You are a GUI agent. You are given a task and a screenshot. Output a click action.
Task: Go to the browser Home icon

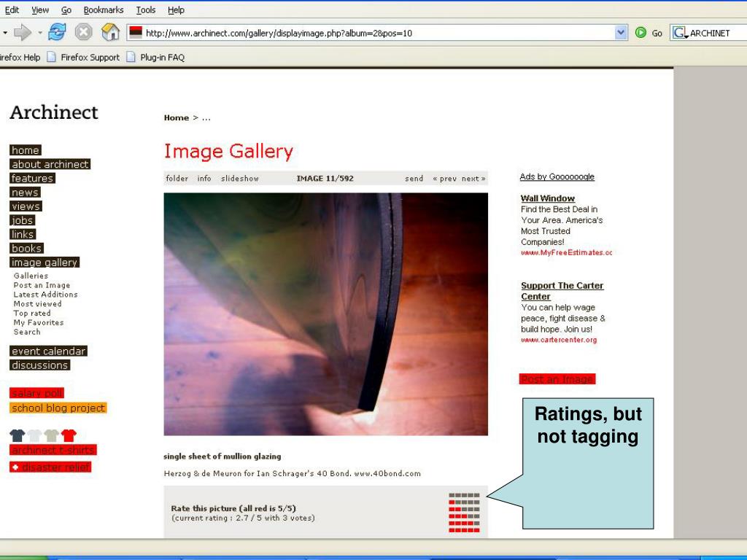click(x=111, y=32)
